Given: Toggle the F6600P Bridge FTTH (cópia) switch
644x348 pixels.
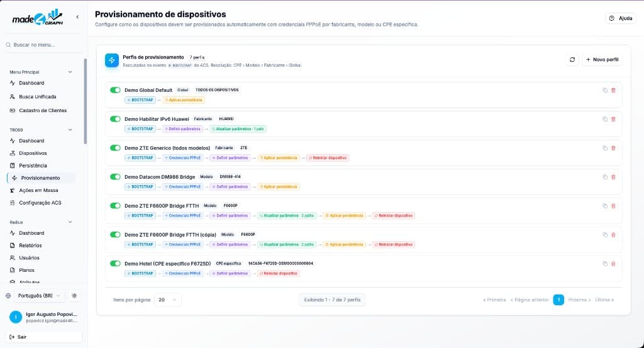Looking at the screenshot, I should (115, 235).
